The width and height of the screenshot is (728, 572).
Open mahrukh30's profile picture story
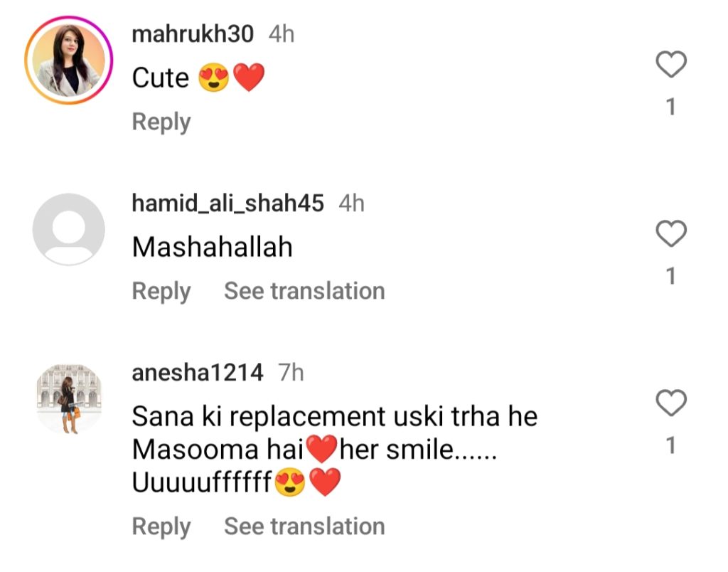69,60
